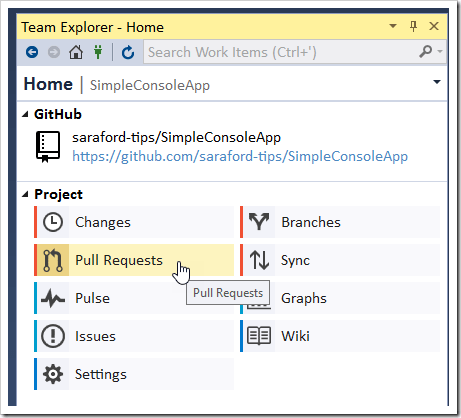This screenshot has height=418, width=461.
Task: Open the window position dropdown in title bar
Action: point(393,26)
